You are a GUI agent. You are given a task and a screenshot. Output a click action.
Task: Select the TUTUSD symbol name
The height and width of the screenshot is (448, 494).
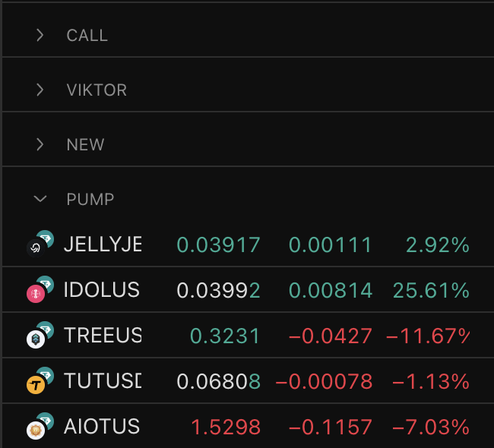pos(103,381)
